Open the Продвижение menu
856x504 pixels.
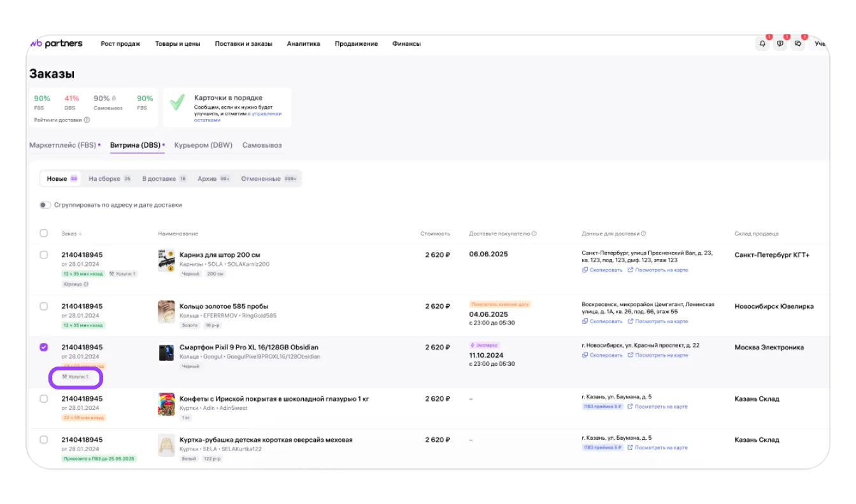point(356,44)
